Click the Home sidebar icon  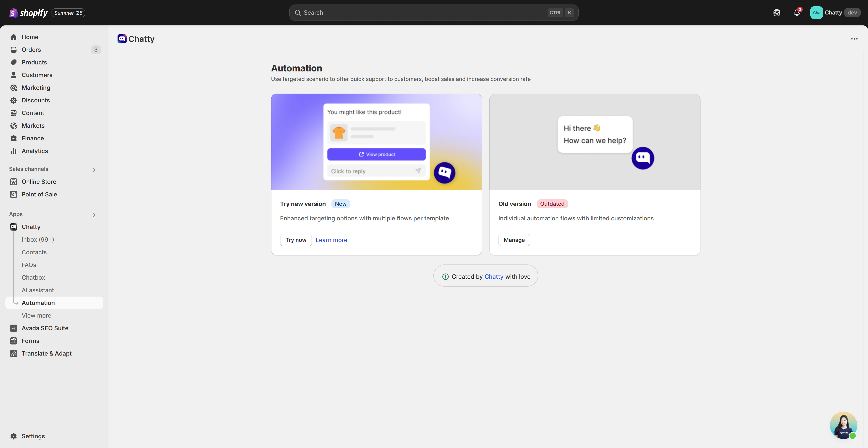(14, 37)
